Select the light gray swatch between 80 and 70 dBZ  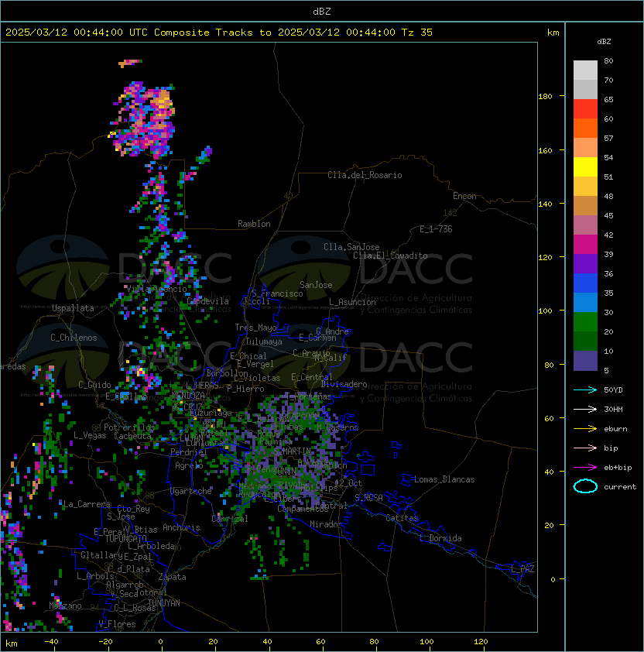585,70
